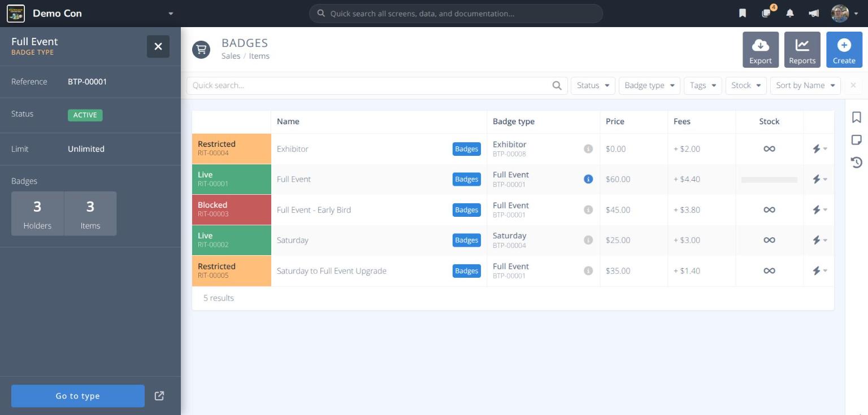Click the Name column header

pyautogui.click(x=288, y=121)
